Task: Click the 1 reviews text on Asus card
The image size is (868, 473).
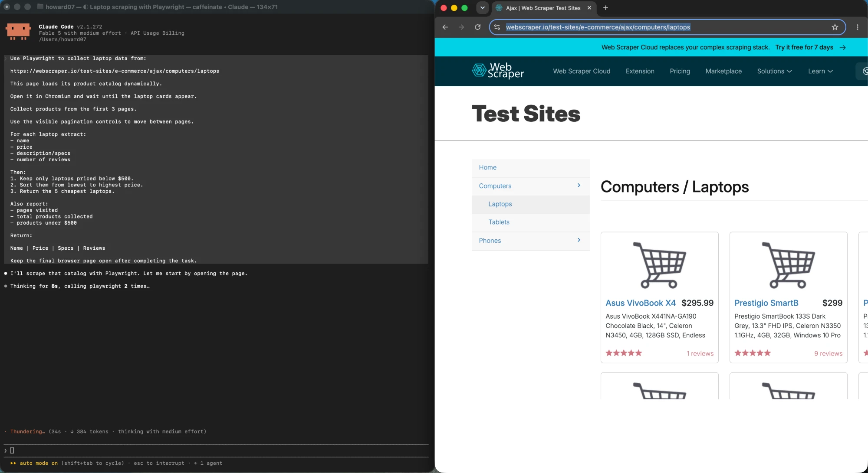Action: click(700, 353)
